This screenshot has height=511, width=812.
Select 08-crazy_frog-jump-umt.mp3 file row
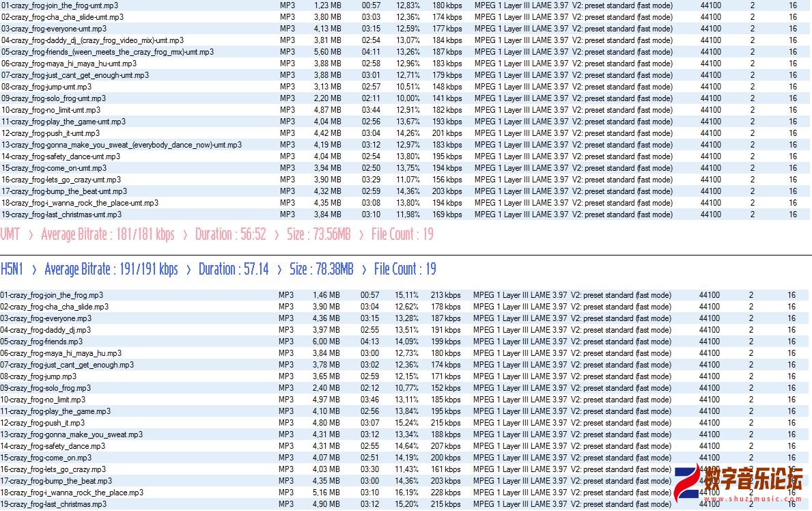click(46, 87)
